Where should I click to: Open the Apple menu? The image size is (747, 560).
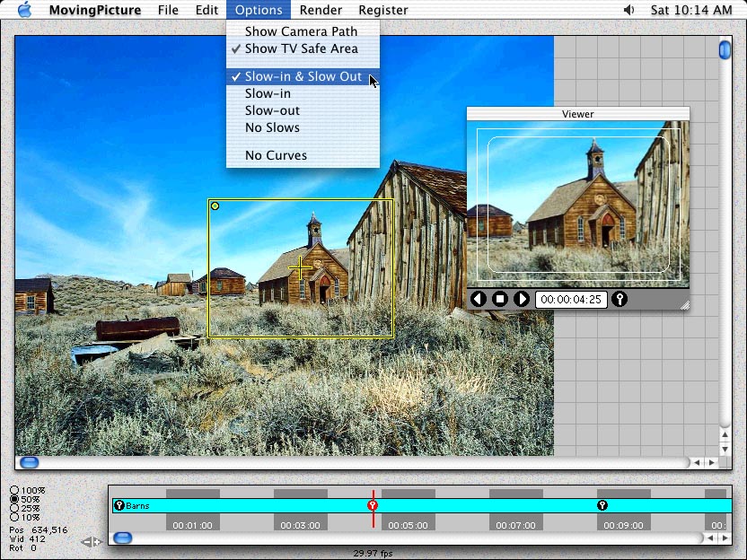(23, 10)
